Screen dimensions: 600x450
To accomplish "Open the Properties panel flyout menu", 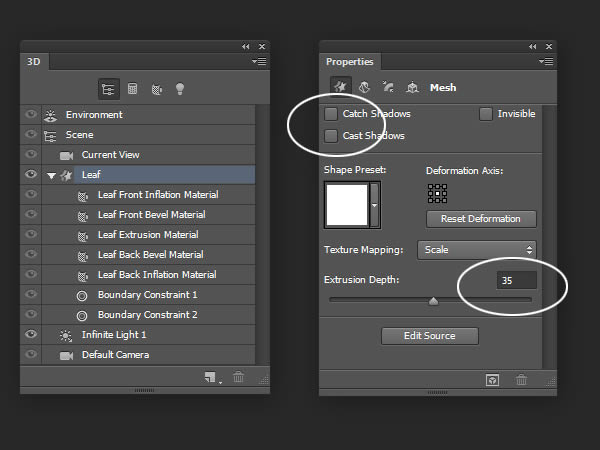I will [546, 61].
